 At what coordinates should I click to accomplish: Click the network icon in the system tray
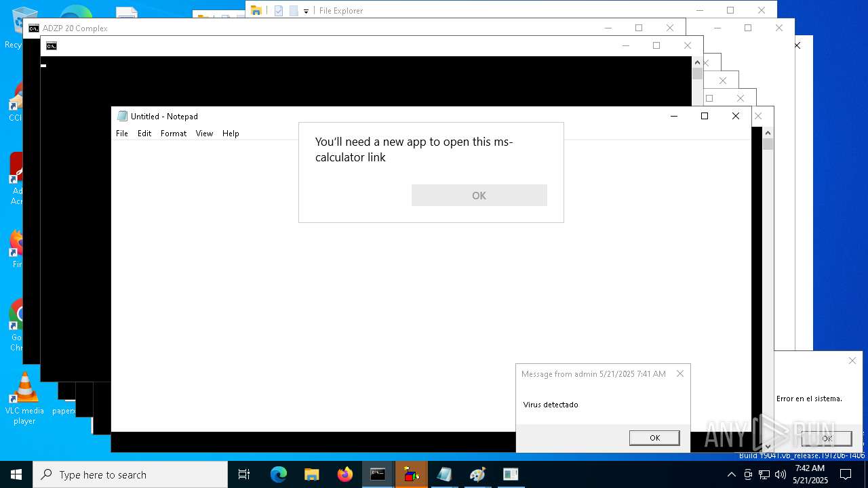(x=764, y=474)
